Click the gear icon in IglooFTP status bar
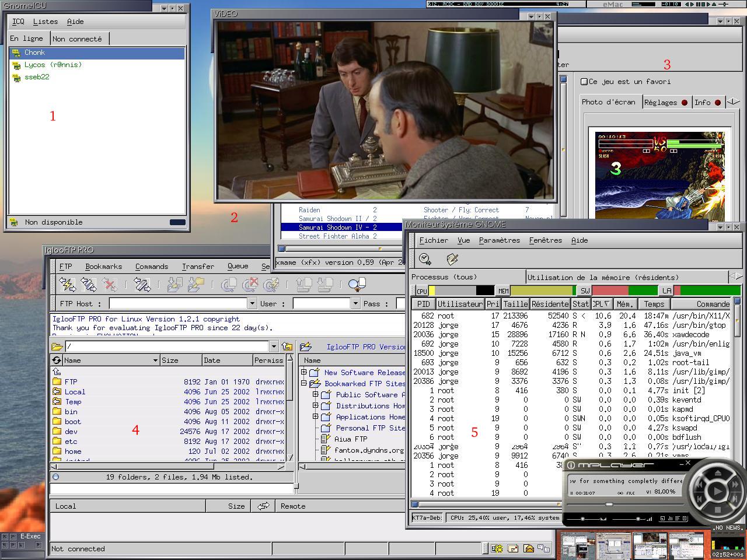The width and height of the screenshot is (747, 560). [497, 548]
